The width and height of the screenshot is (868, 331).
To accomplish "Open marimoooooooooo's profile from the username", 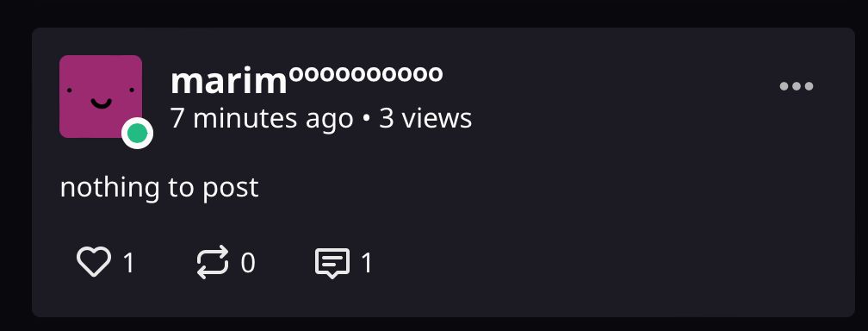I will pos(307,80).
